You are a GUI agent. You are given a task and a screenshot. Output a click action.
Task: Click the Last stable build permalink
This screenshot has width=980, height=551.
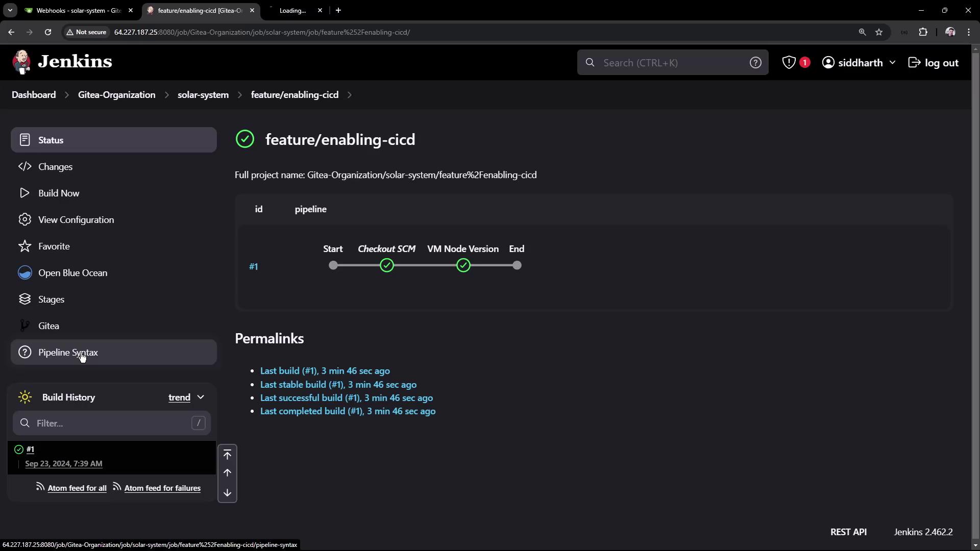(338, 385)
